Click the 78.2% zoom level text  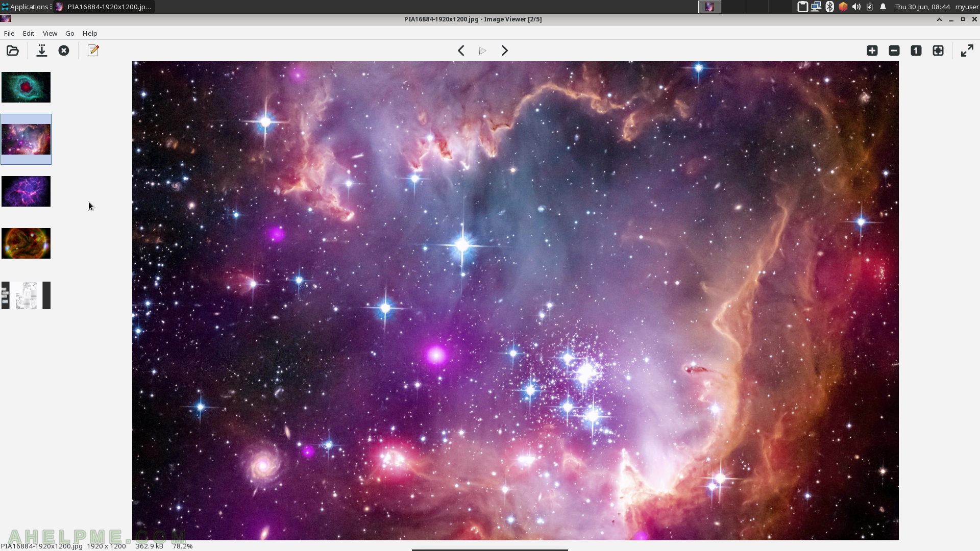(182, 546)
